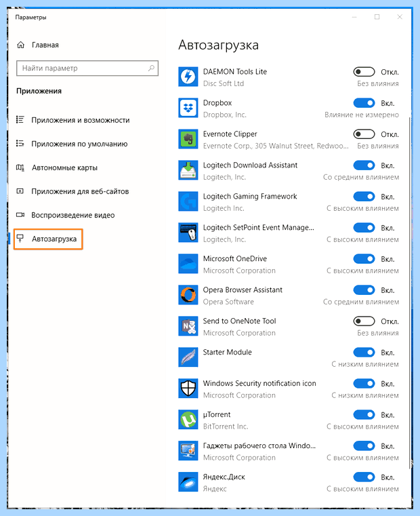420x516 pixels.
Task: Disable µTorrent startup toggle
Action: click(364, 415)
